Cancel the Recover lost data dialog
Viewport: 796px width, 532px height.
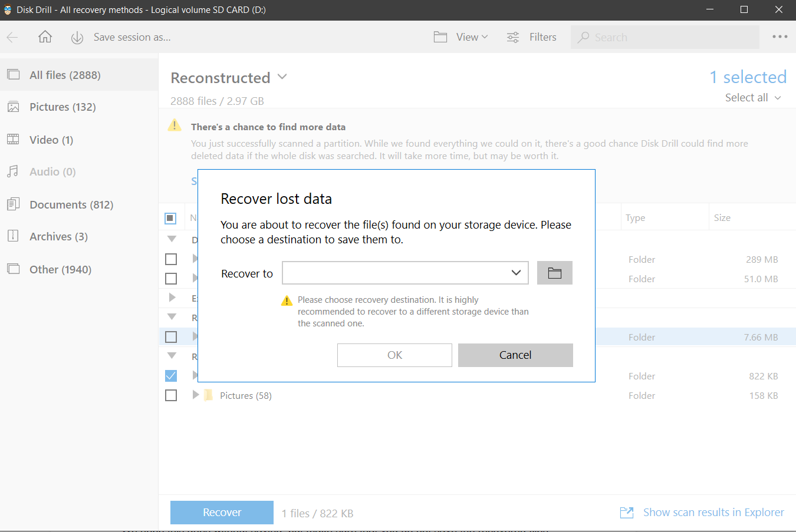tap(515, 355)
